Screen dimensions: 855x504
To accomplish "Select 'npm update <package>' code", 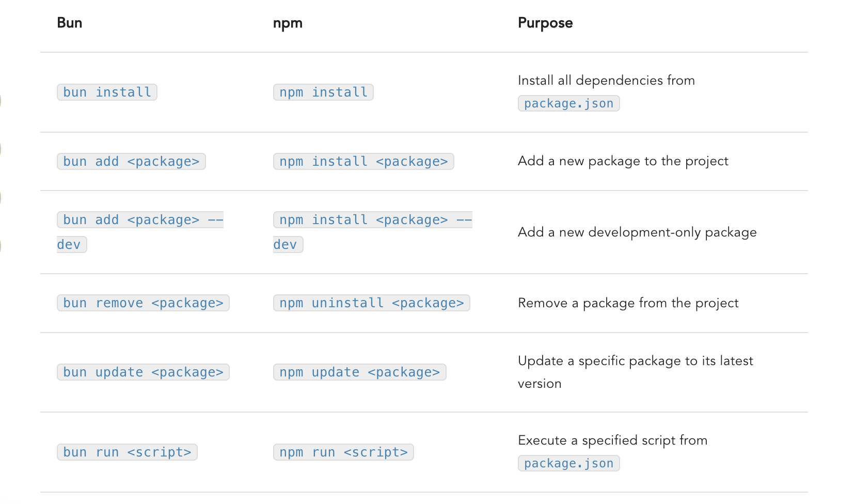I will click(360, 372).
